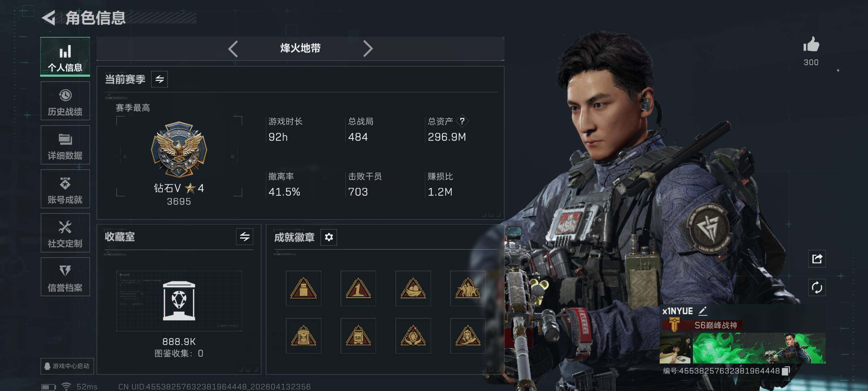868x391 pixels.
Task: Open the 社交定制 sidebar tab
Action: click(x=65, y=233)
